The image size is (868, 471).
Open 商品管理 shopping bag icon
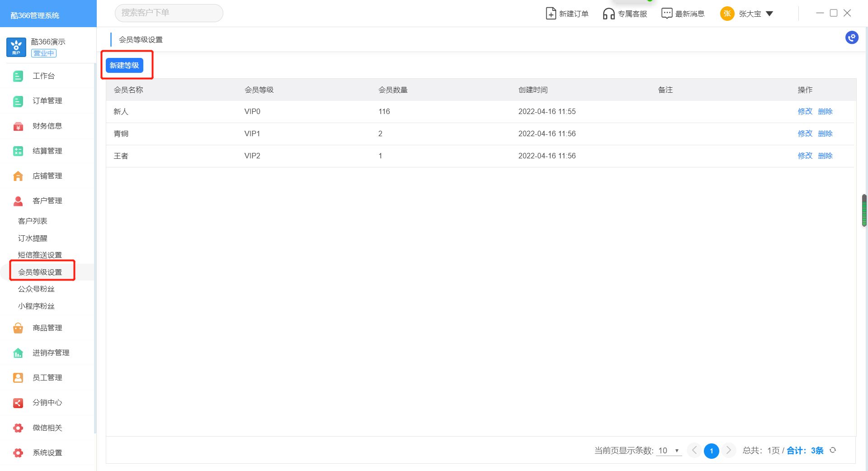coord(18,328)
